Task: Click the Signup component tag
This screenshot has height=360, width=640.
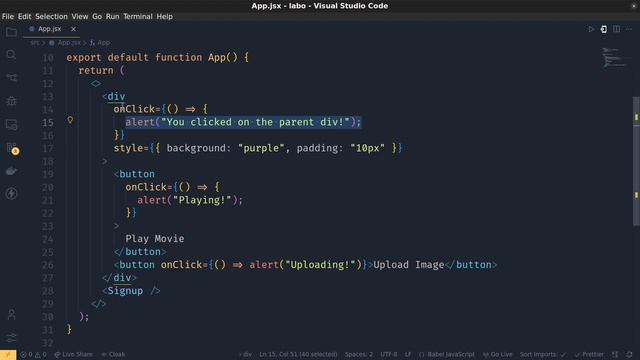Action: pyautogui.click(x=125, y=291)
